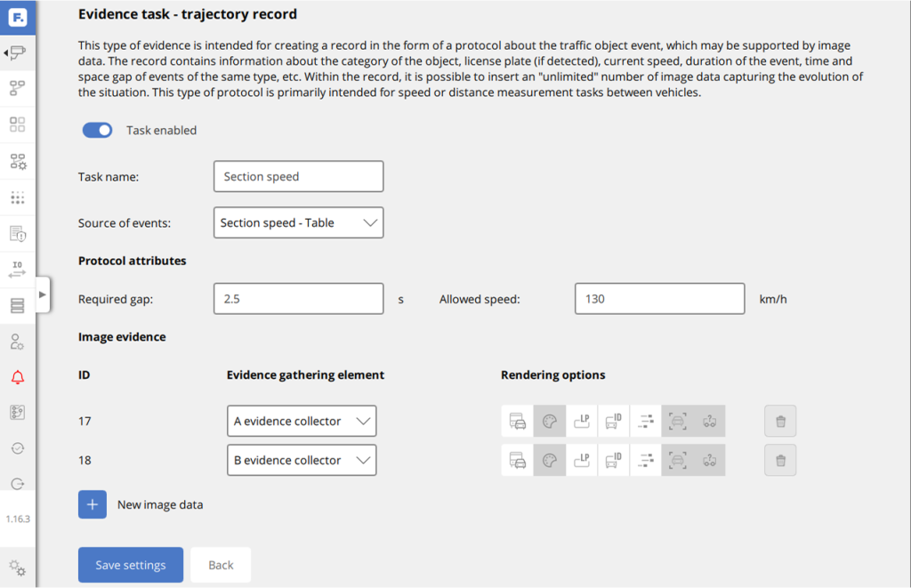The height and width of the screenshot is (588, 911).
Task: Expand the sidebar with the arrow tab
Action: (42, 294)
